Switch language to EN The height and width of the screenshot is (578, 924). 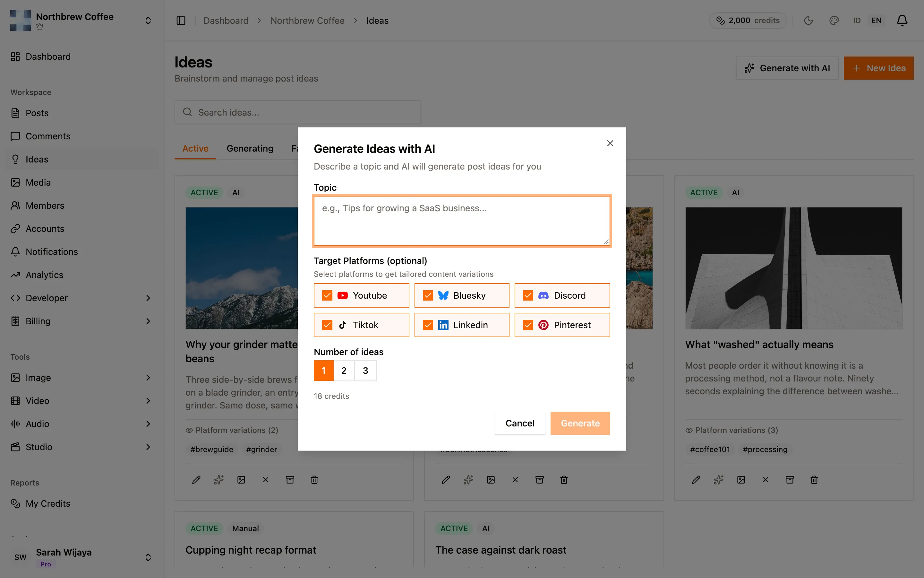876,21
